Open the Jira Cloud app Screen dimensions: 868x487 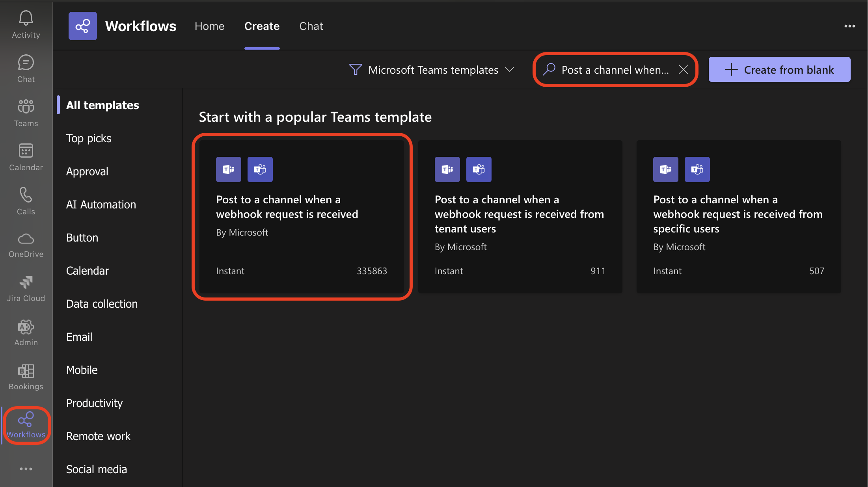pos(26,289)
